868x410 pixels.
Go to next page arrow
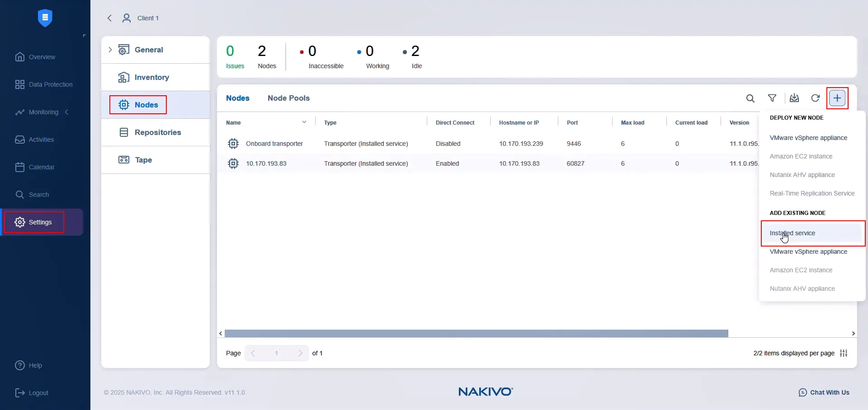(x=300, y=353)
